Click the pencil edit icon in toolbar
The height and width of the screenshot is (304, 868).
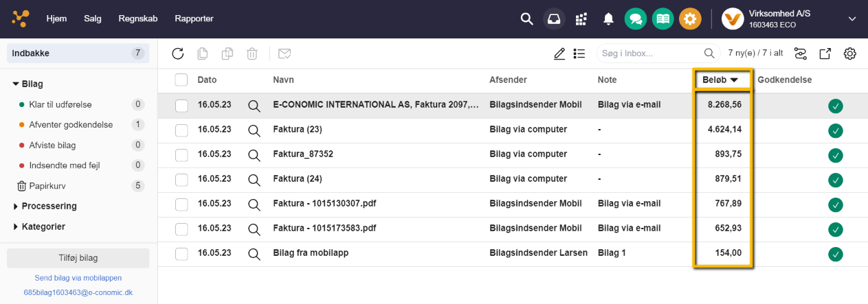click(559, 54)
